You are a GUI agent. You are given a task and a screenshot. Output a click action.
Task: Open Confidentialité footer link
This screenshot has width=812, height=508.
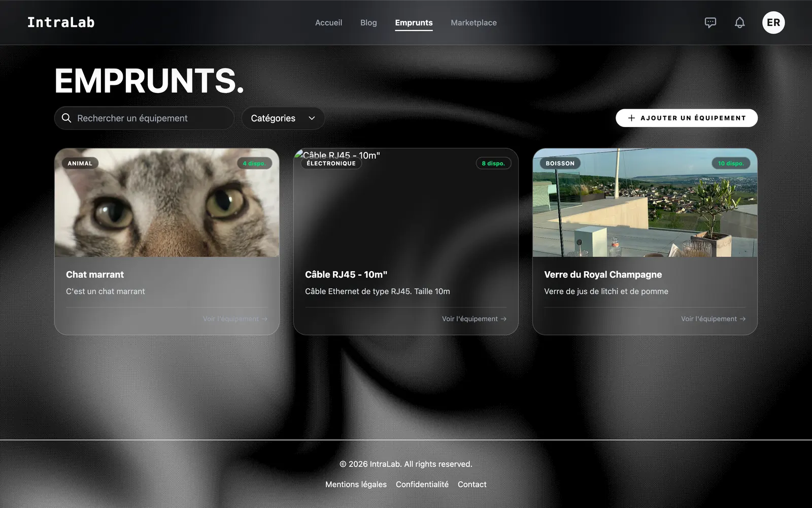(422, 484)
